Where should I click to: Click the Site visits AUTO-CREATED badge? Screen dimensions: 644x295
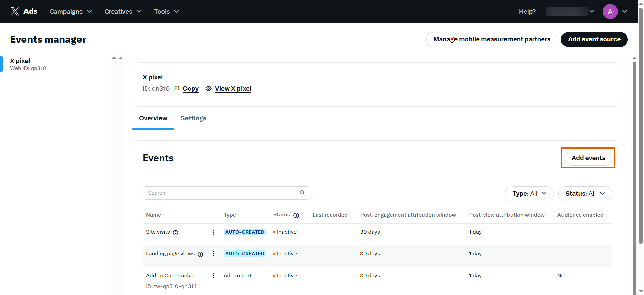tap(245, 232)
